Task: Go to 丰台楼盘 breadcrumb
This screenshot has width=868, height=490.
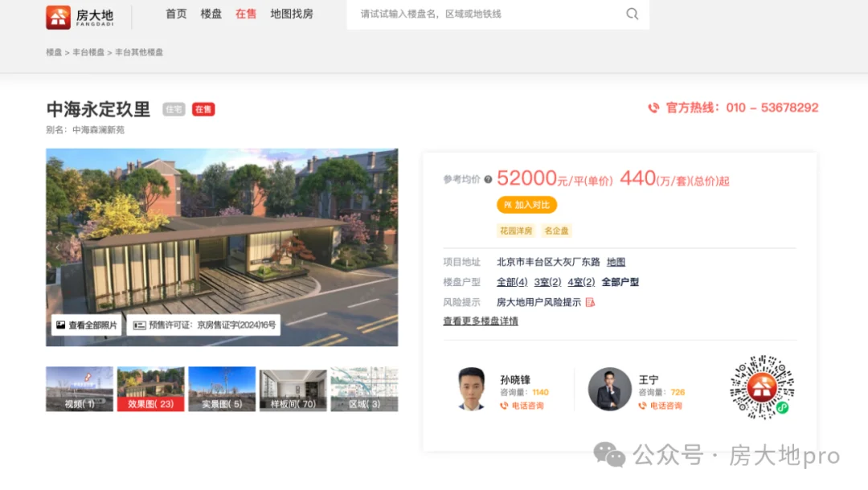Action: click(x=88, y=52)
